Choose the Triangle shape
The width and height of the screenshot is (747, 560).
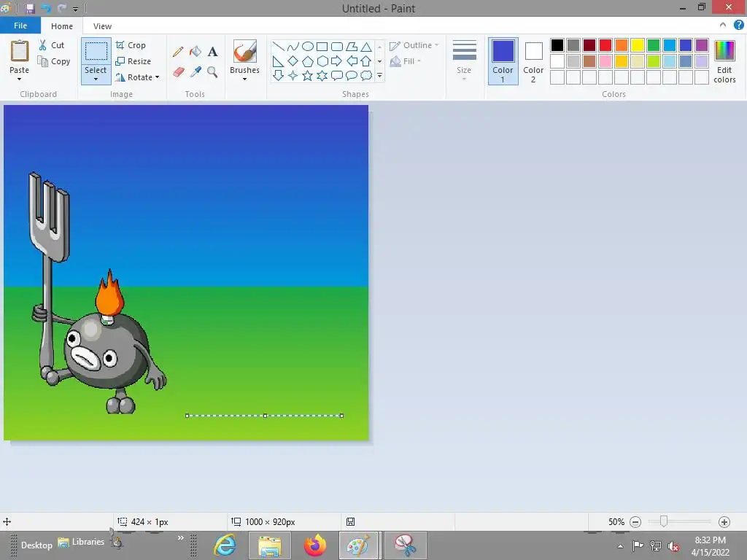(x=366, y=47)
